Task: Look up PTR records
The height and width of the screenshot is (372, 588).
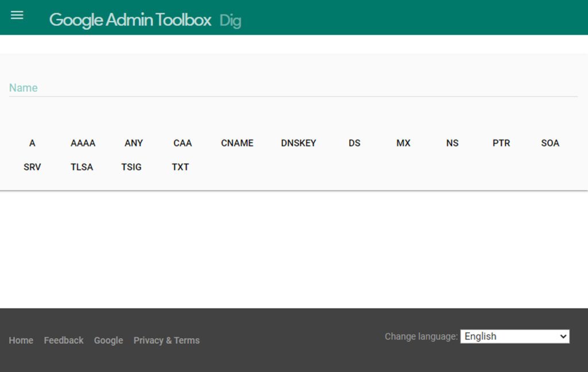Action: [501, 143]
